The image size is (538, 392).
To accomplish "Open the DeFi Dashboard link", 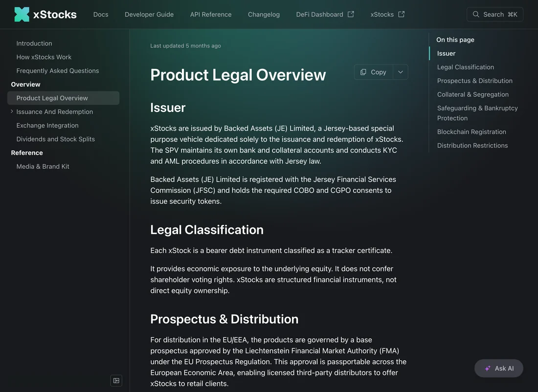I will (325, 14).
